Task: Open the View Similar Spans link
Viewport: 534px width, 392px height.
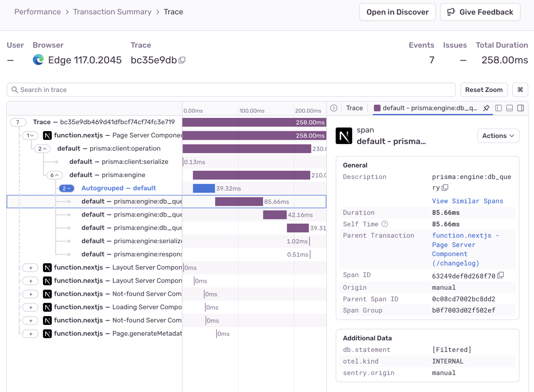Action: pyautogui.click(x=467, y=201)
